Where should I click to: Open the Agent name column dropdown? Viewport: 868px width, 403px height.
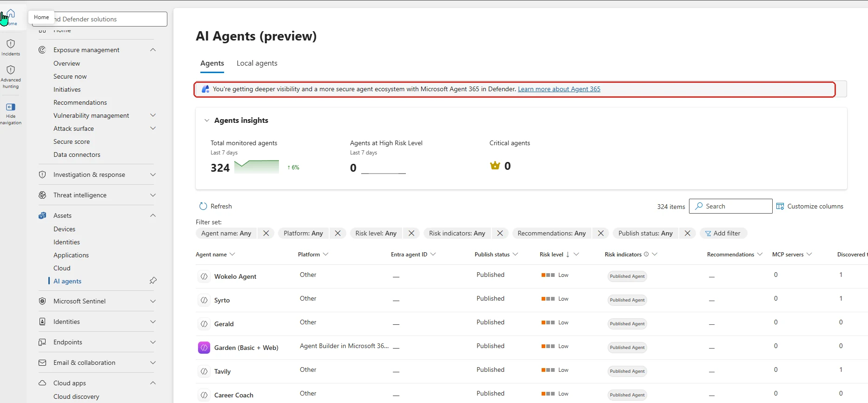(x=232, y=254)
